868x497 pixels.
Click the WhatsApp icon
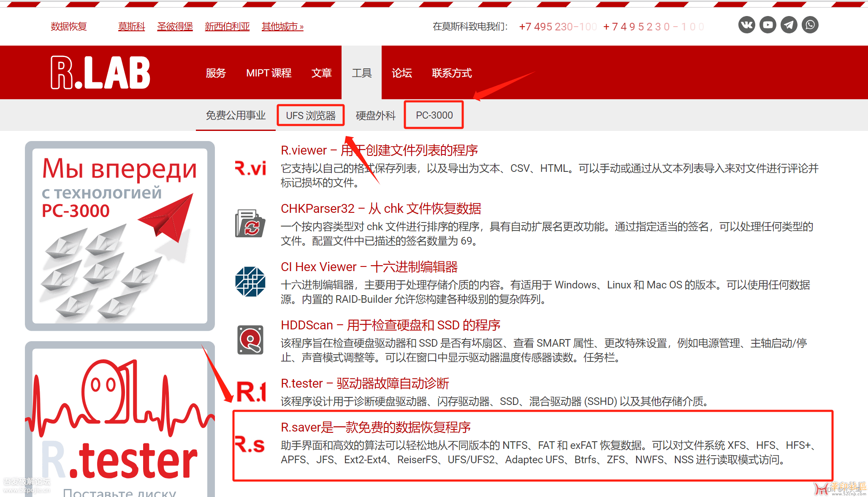[810, 25]
